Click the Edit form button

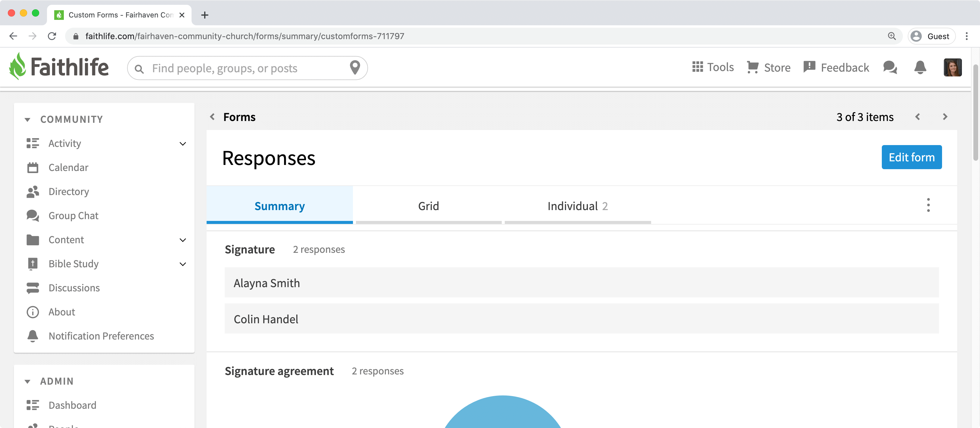click(x=912, y=157)
